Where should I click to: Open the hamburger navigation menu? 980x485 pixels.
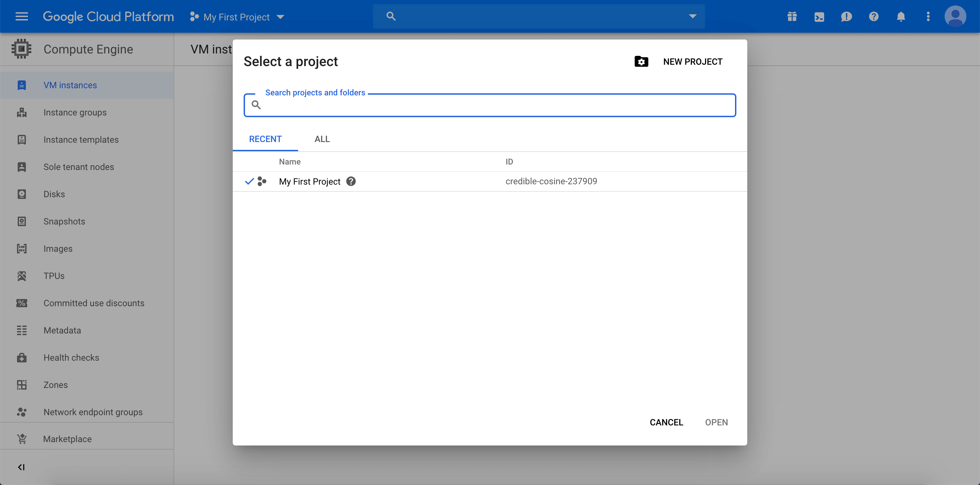click(22, 16)
